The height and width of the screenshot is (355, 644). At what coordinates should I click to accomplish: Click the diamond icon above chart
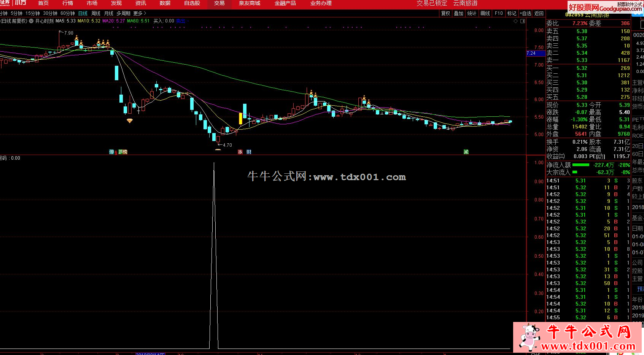(515, 21)
